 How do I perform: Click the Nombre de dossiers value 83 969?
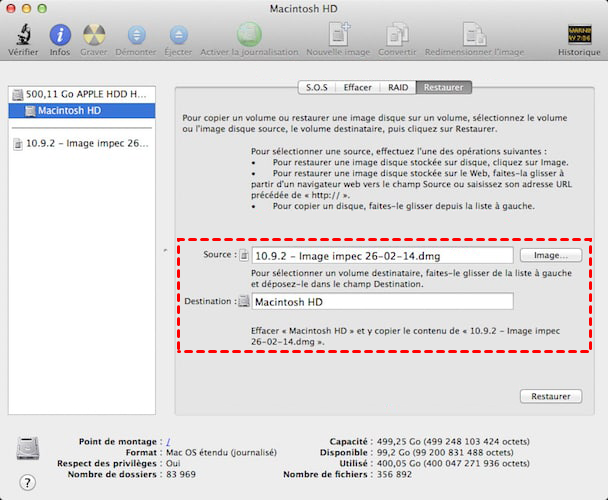point(181,474)
